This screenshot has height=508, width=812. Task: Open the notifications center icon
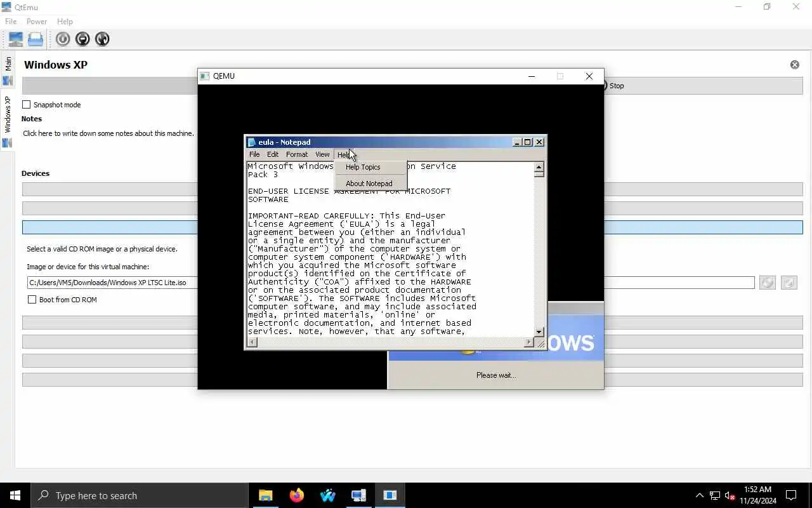pos(791,495)
